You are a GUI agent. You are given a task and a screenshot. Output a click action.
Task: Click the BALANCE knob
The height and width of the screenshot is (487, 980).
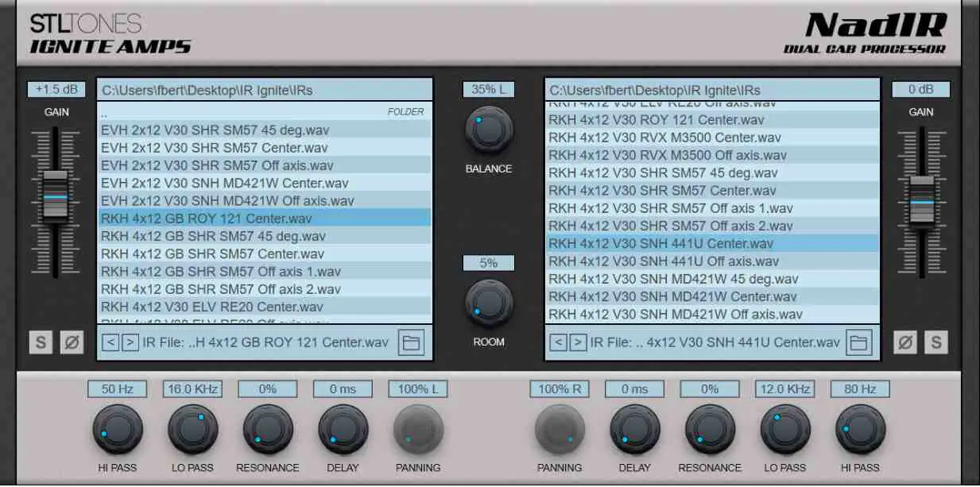coord(489,129)
